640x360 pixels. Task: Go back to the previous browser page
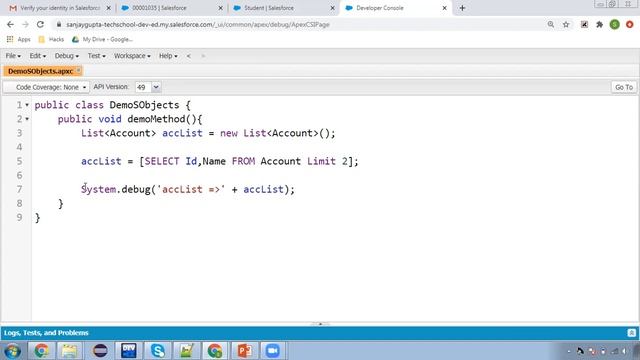10,24
